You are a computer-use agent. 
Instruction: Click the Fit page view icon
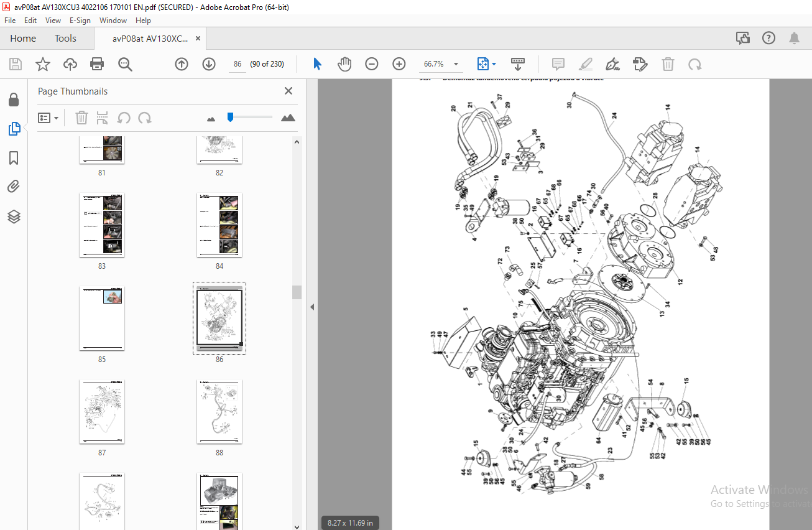483,64
